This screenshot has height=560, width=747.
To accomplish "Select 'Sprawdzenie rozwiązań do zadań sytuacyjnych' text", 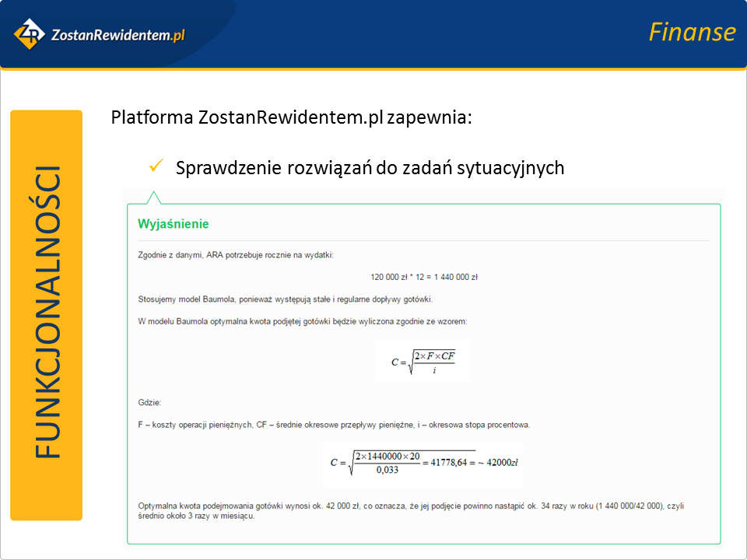I will (370, 167).
